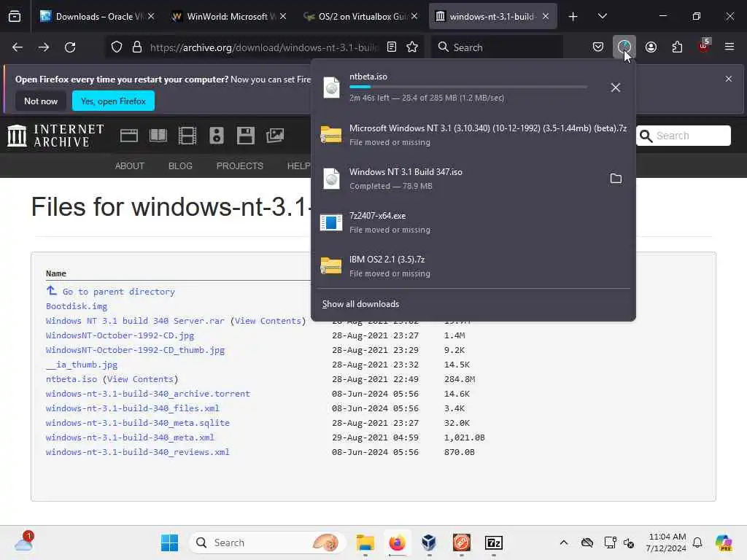Screen dimensions: 747x560
Task: Open the __ia_thumb.jpg link
Action: (82, 365)
